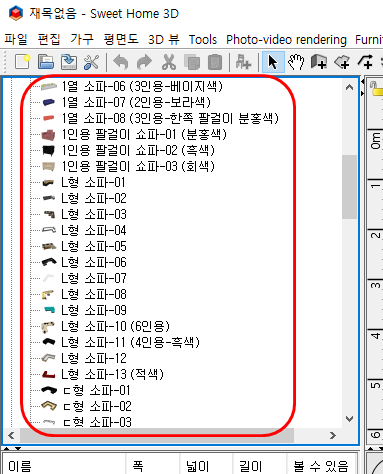The height and width of the screenshot is (474, 383).
Task: Select 1열 소파-07 (2인용-보라색)
Action: tap(136, 102)
